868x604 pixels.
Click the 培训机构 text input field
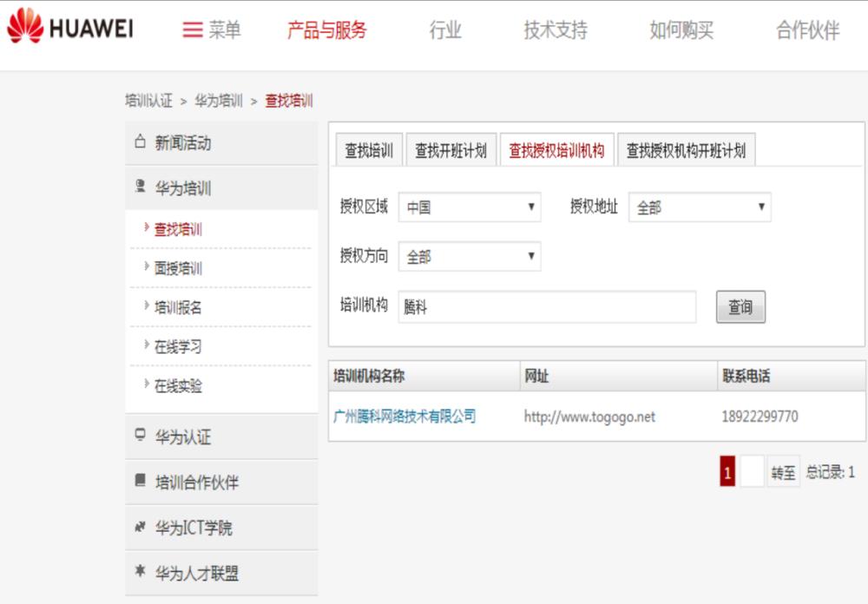(547, 306)
